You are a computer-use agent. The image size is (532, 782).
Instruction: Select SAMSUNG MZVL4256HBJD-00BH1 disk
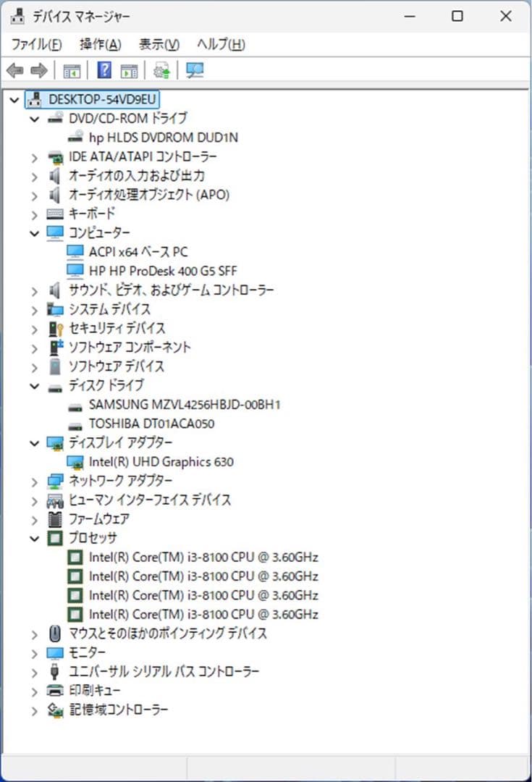pos(185,405)
